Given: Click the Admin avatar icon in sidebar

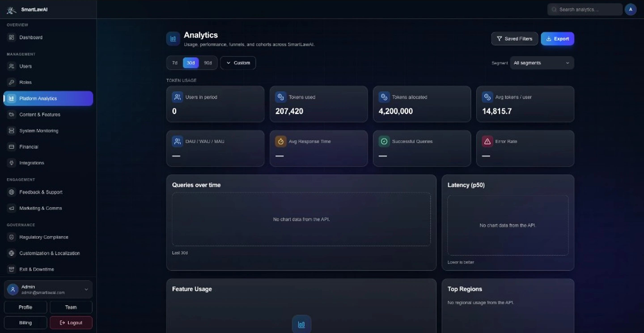Looking at the screenshot, I should (x=13, y=289).
